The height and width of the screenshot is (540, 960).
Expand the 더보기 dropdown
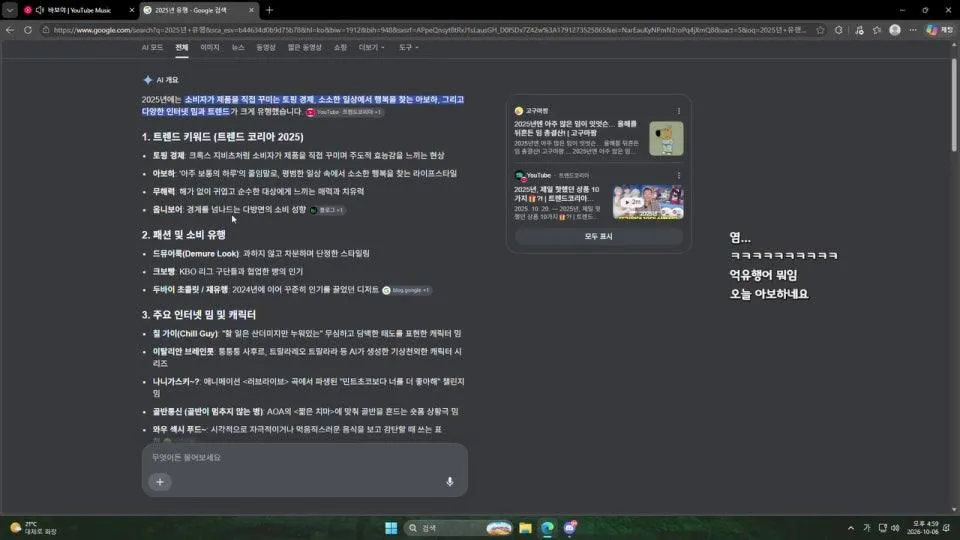pos(372,47)
